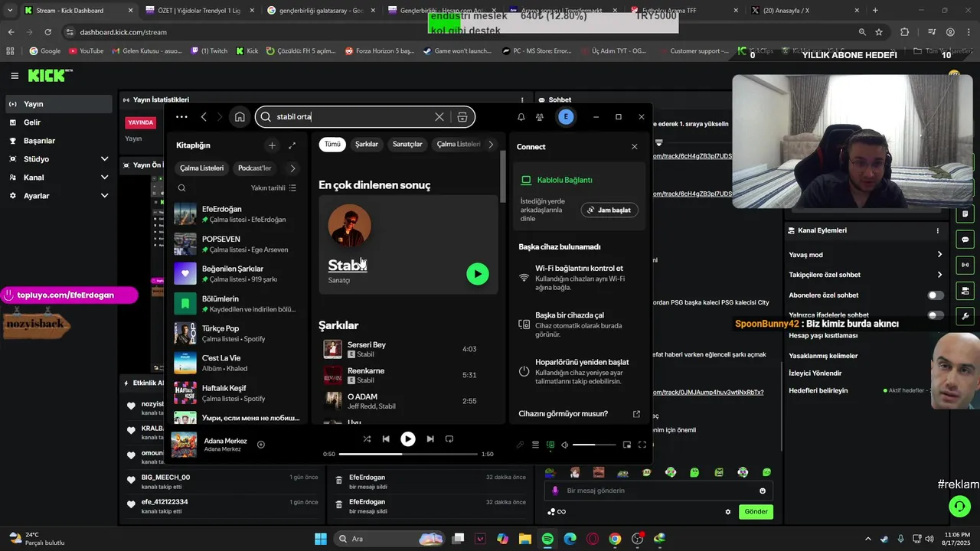
Task: Toggle Connect to a device icon
Action: click(x=550, y=445)
